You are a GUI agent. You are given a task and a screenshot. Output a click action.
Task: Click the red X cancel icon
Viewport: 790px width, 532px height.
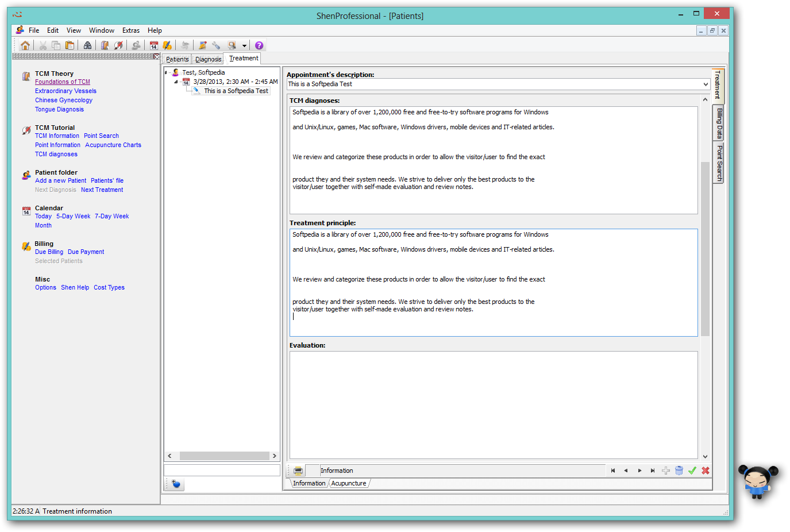coord(706,471)
